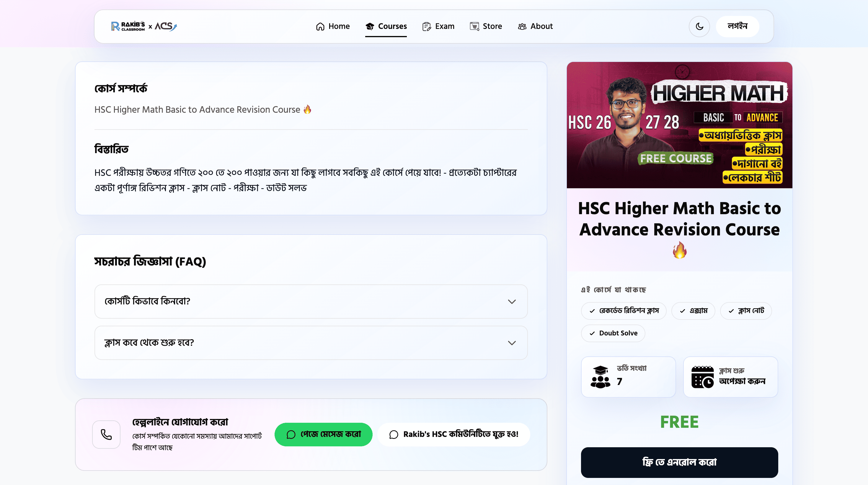Viewport: 868px width, 485px height.
Task: Click the checkmark on Doubt Solve chip
Action: [592, 333]
